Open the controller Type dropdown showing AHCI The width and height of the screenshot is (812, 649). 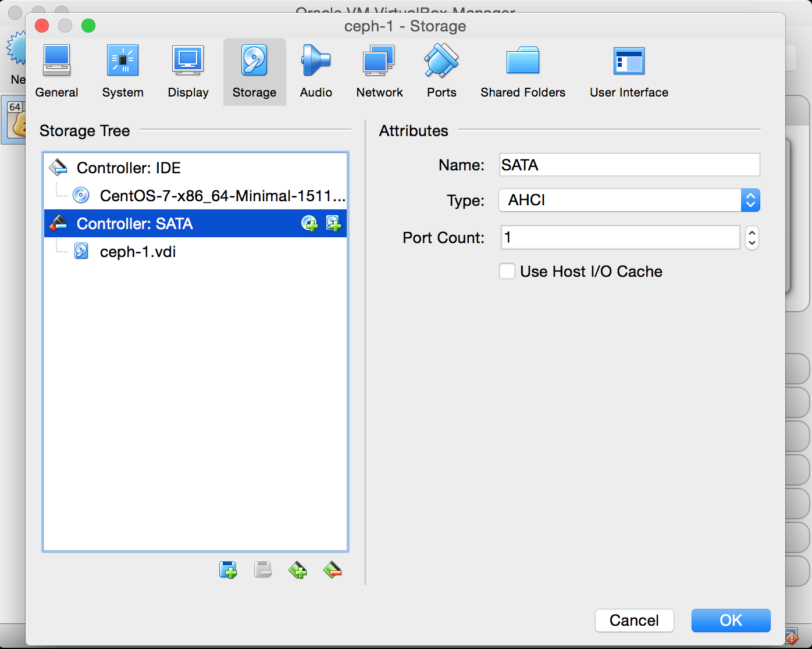tap(629, 200)
